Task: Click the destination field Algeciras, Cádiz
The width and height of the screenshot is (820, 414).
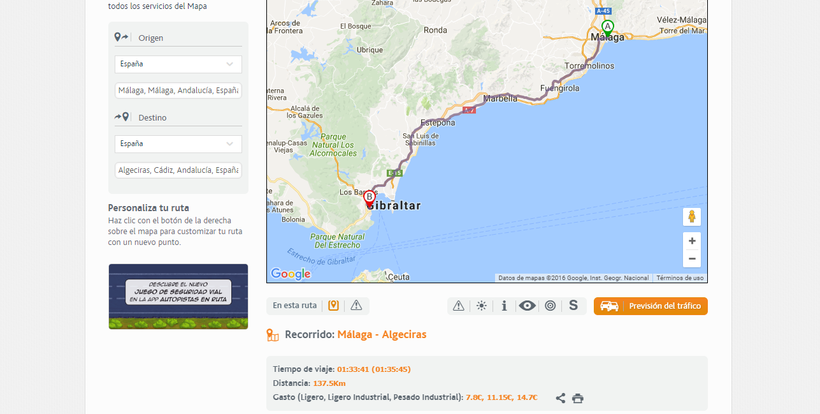Action: [x=178, y=170]
